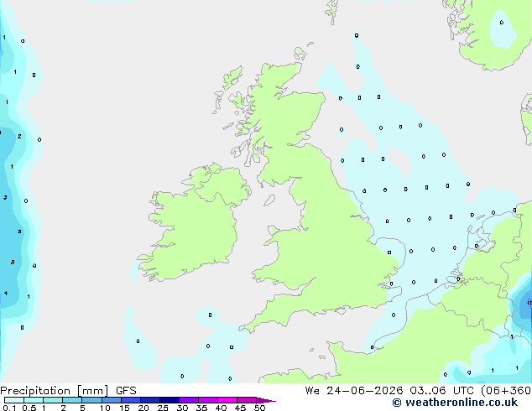
Task: Click the '50' legend label
Action: pos(259,408)
